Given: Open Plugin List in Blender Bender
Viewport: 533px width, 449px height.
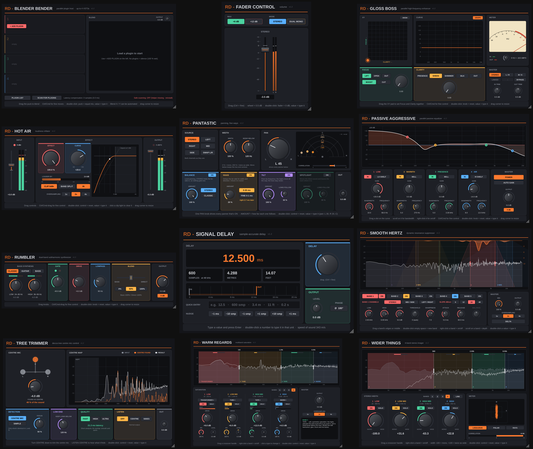Looking at the screenshot, I should pyautogui.click(x=18, y=98).
